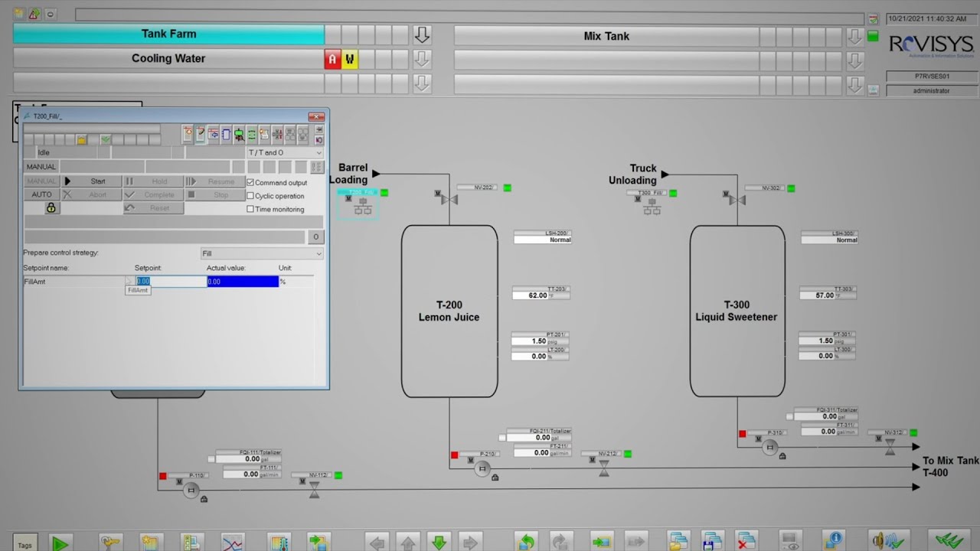Click the Start button in the T200_Fill faceplate
The image size is (980, 551).
pos(92,181)
